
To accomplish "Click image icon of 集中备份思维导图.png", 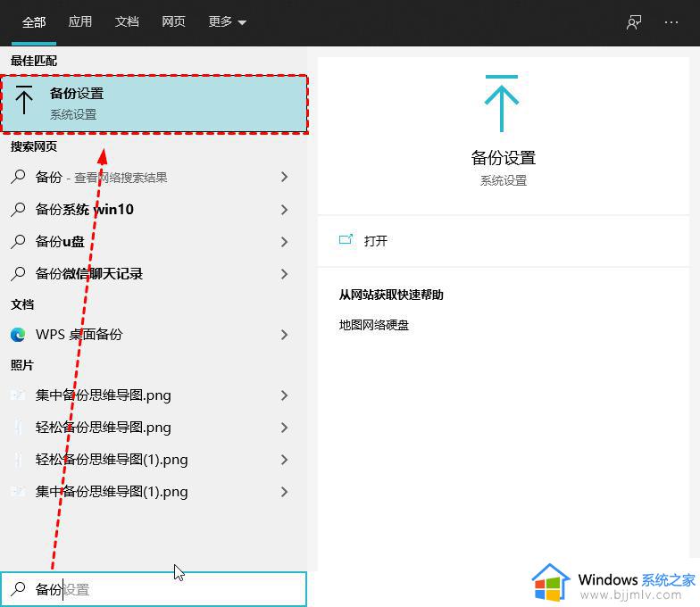I will click(x=18, y=395).
